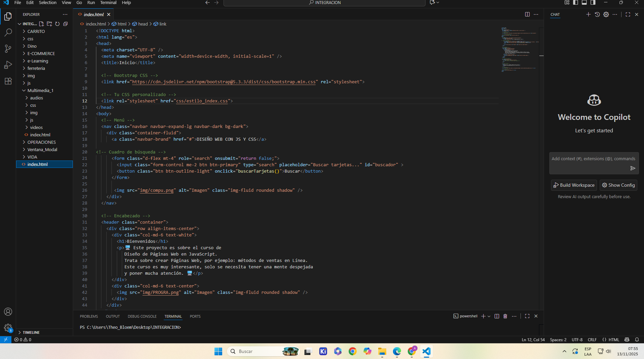This screenshot has width=644, height=359.
Task: Split the editor to the right
Action: point(527,14)
